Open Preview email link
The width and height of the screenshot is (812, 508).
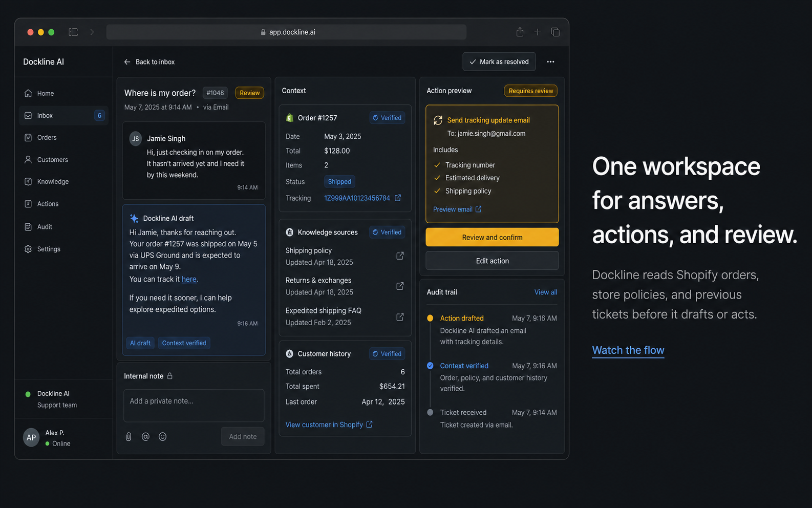tap(457, 209)
